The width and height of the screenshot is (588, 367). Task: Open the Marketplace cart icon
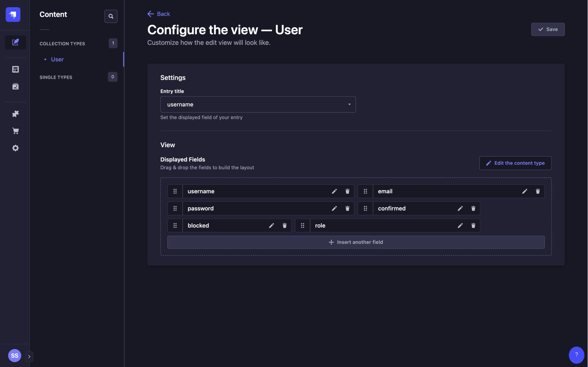coord(15,130)
